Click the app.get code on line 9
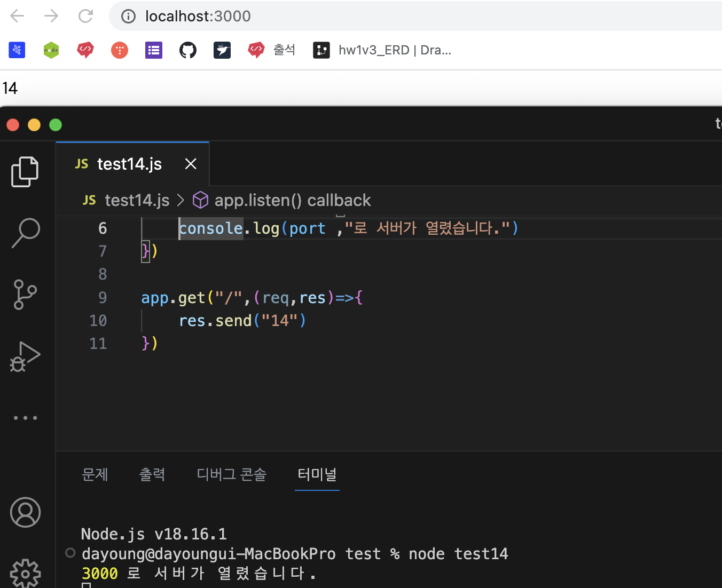 pyautogui.click(x=252, y=298)
